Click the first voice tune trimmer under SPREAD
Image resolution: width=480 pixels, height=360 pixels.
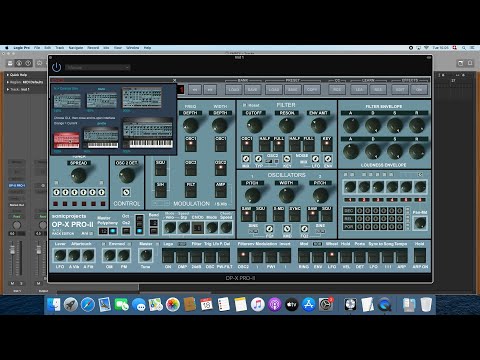[x=56, y=192]
